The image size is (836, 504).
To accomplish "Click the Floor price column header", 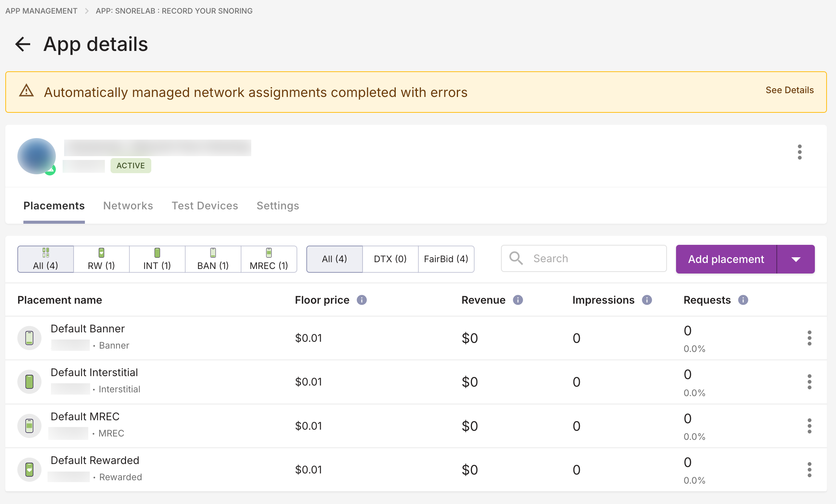I will point(322,300).
